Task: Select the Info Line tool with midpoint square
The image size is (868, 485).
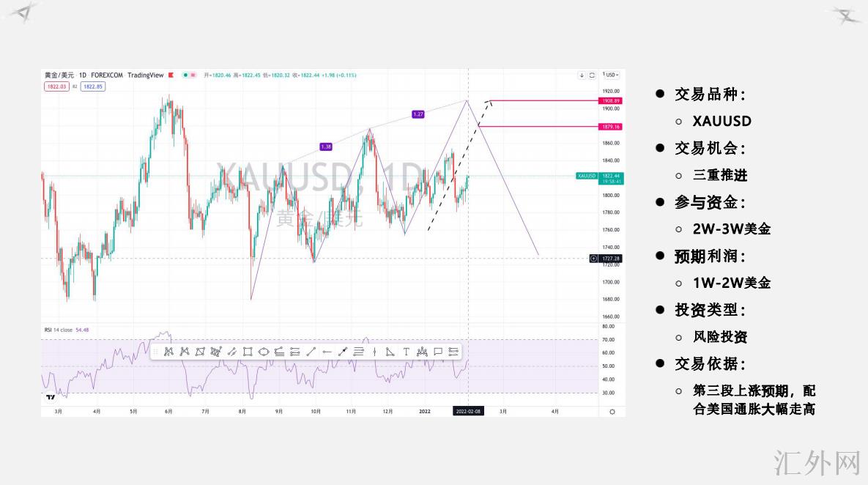Action: coord(343,352)
